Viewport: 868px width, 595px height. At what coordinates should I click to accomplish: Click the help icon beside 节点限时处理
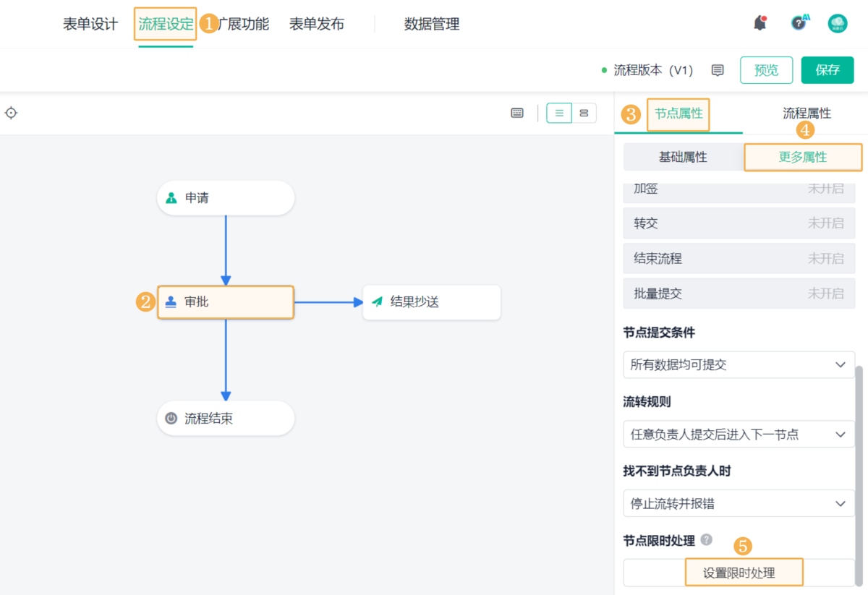(706, 540)
